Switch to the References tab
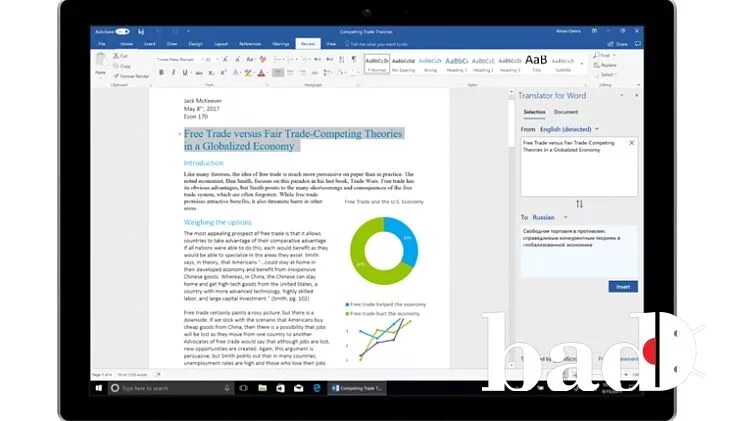Viewport: 735px width, 421px height. click(250, 44)
